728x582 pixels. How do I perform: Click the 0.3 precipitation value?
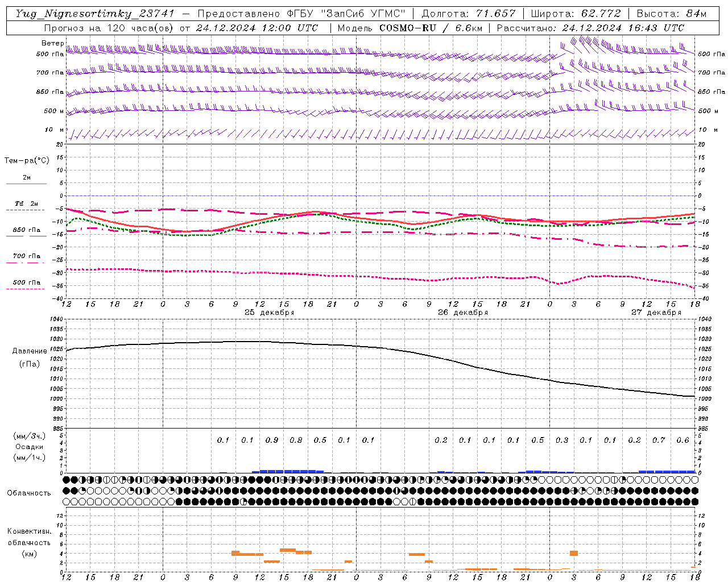tap(562, 440)
